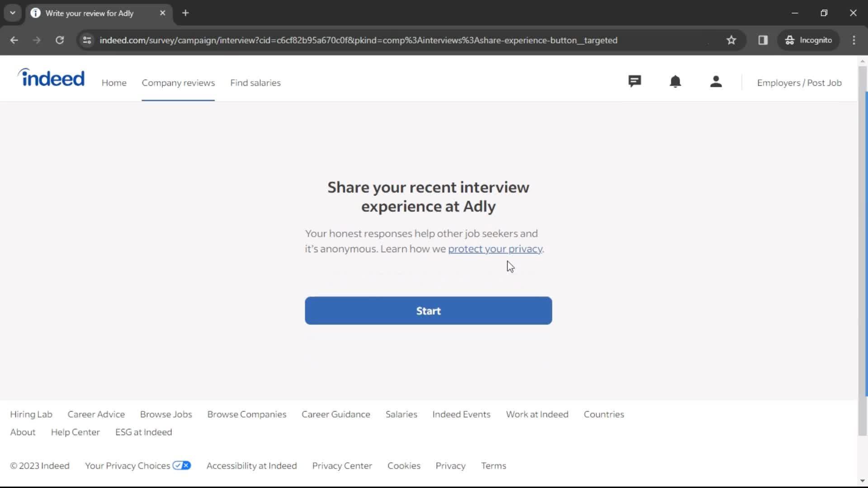
Task: Open the notifications bell icon
Action: (x=674, y=82)
